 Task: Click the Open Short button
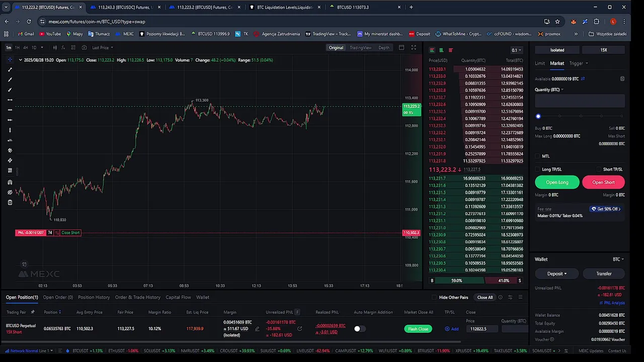tap(603, 182)
